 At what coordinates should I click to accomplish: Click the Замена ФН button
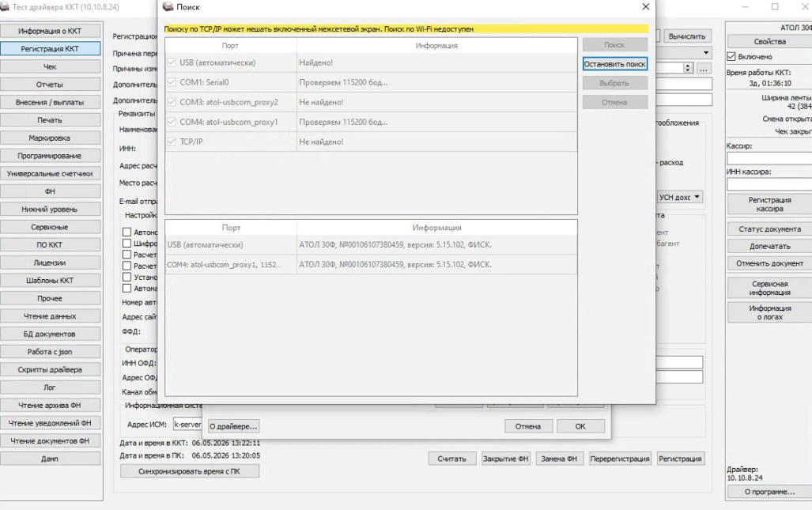point(559,459)
